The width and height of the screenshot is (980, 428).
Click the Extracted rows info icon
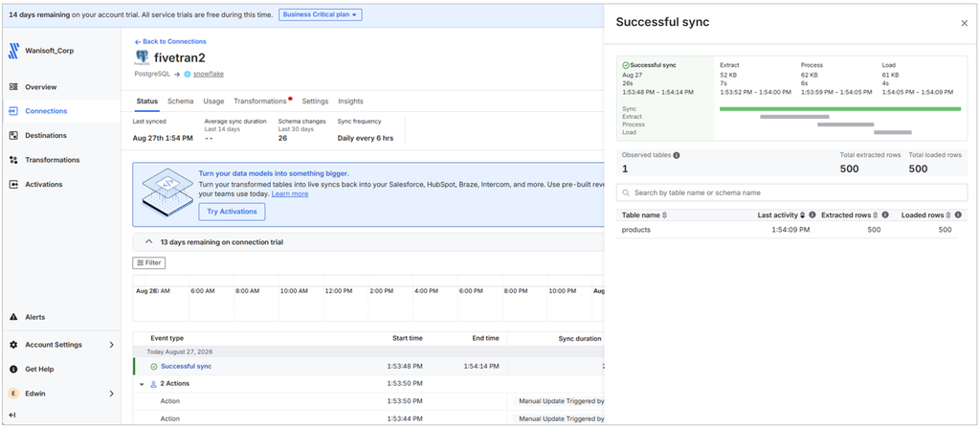pos(885,215)
